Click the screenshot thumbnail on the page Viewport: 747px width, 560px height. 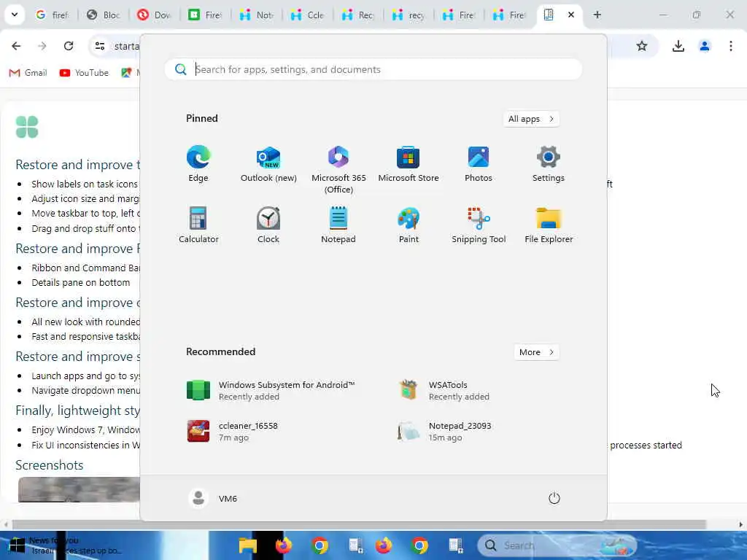pyautogui.click(x=79, y=489)
